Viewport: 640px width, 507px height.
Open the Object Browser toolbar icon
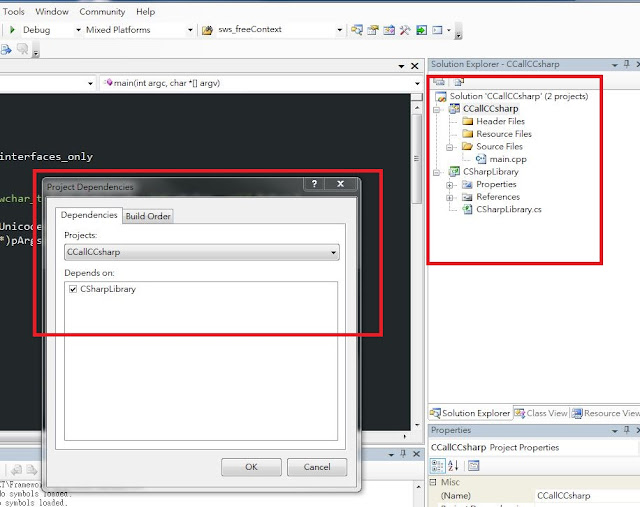(x=389, y=30)
